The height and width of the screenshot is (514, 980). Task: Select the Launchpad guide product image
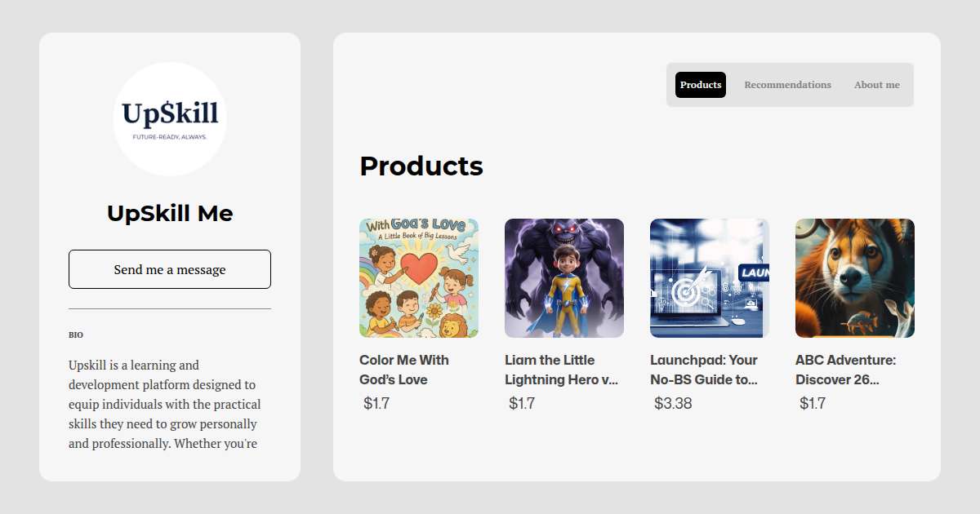pos(710,278)
